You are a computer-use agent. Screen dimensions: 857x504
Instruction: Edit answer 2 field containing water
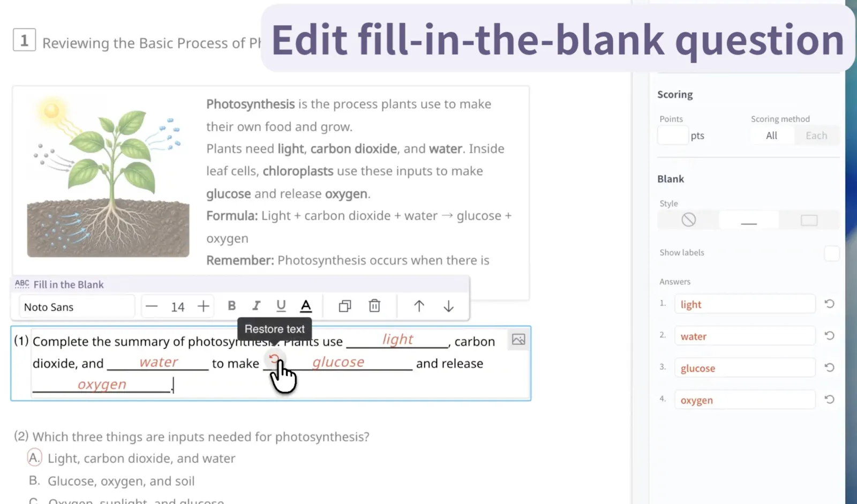click(x=745, y=336)
